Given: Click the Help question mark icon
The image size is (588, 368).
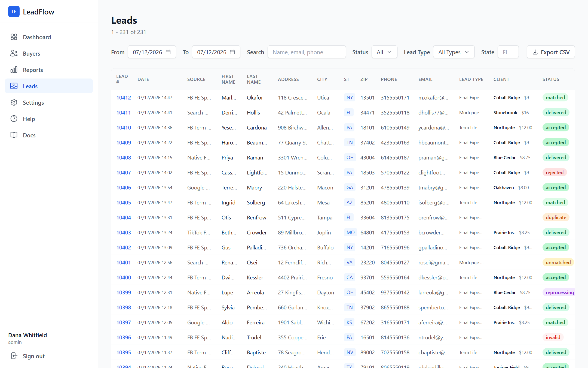Looking at the screenshot, I should pos(14,119).
